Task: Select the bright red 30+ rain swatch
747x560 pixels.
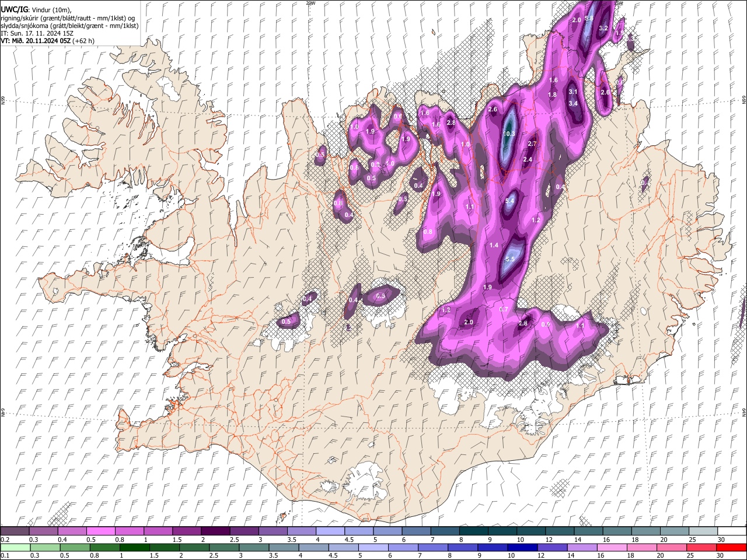Action: point(731,547)
